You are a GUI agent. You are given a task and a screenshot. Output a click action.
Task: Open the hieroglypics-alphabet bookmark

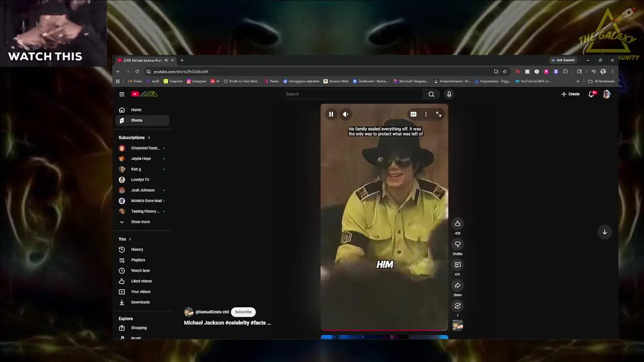(x=301, y=81)
